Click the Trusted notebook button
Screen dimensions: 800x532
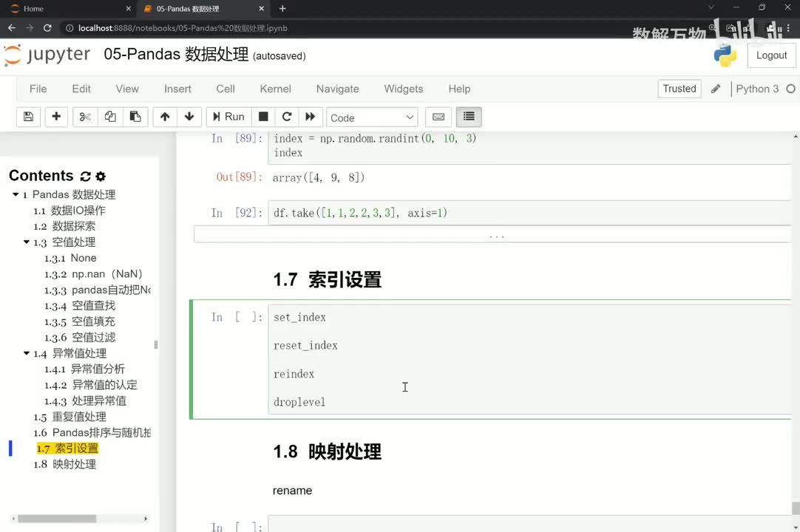pos(679,89)
